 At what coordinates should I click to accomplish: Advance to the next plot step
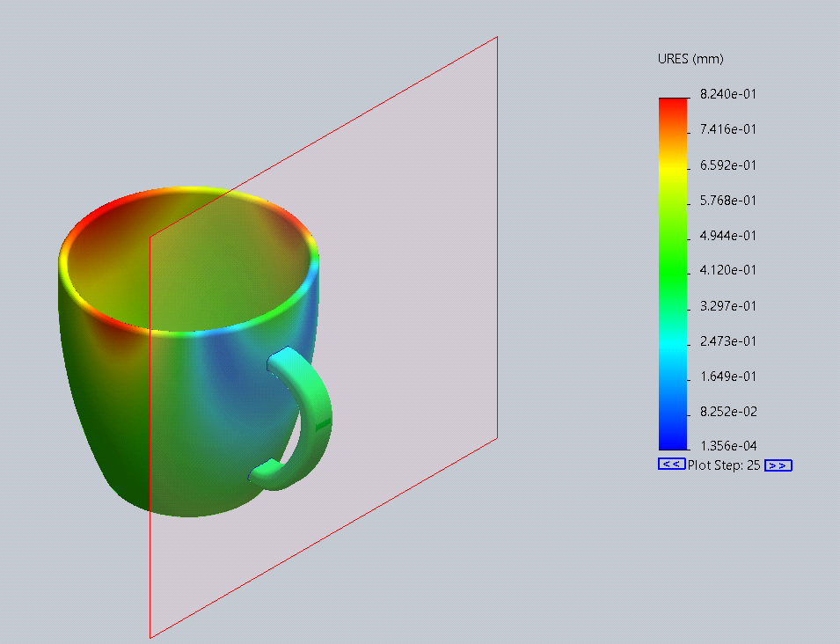(x=778, y=465)
